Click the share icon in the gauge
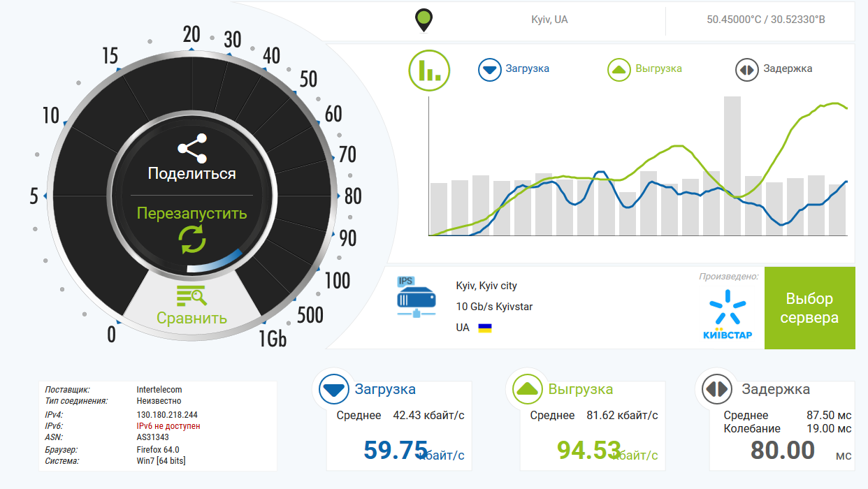Viewport: 868px width, 489px height. pyautogui.click(x=191, y=147)
